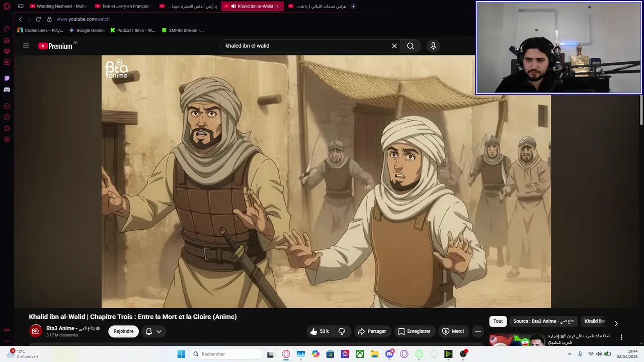Screen dimensions: 644x362
Task: Click the Merci thanks button
Action: (x=453, y=331)
